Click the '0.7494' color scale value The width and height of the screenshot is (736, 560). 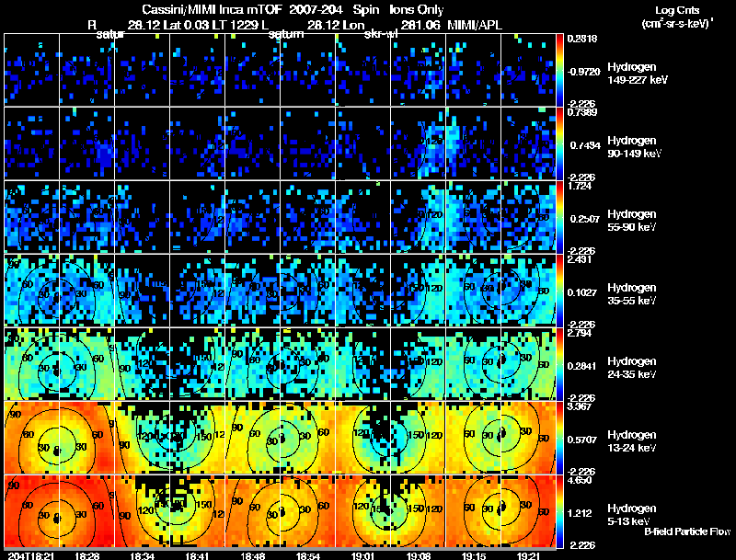point(585,145)
